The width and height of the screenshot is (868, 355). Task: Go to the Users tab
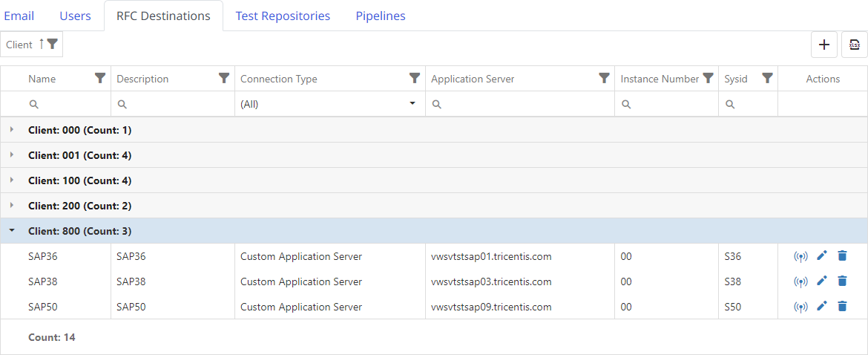75,16
